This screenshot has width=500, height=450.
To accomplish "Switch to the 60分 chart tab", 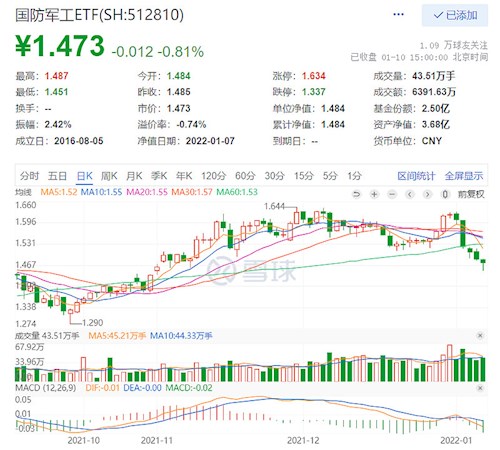I will click(245, 176).
